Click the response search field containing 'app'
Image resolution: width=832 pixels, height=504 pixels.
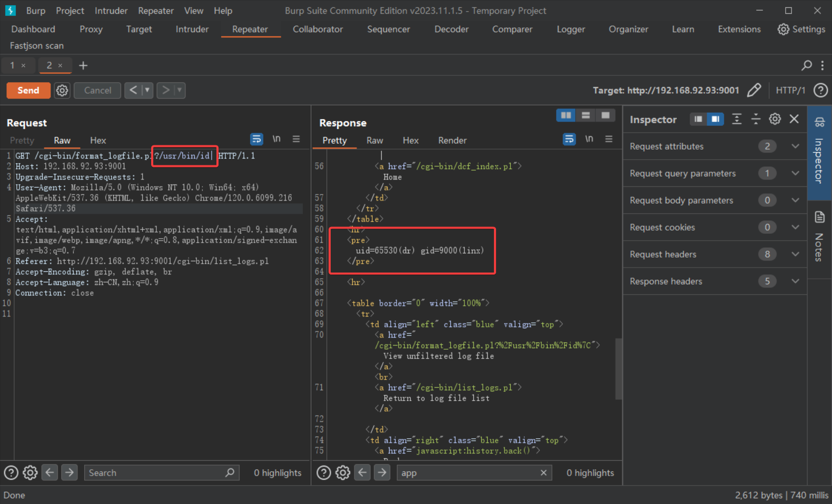point(474,473)
